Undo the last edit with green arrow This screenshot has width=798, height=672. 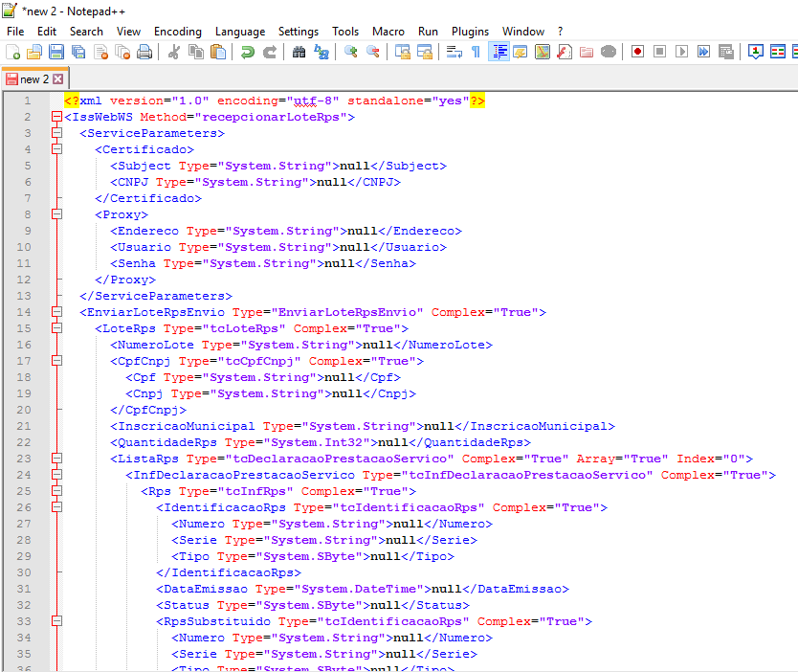247,52
